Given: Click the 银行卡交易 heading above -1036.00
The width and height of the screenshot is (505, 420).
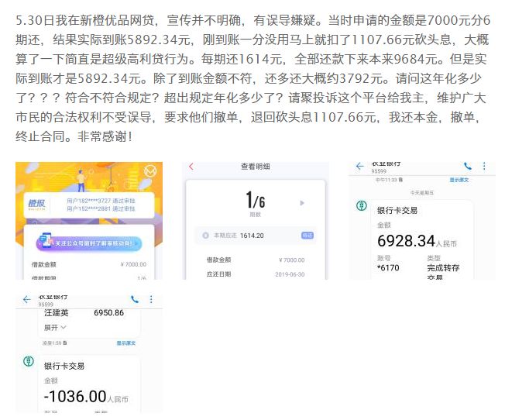Looking at the screenshot, I should tap(64, 366).
